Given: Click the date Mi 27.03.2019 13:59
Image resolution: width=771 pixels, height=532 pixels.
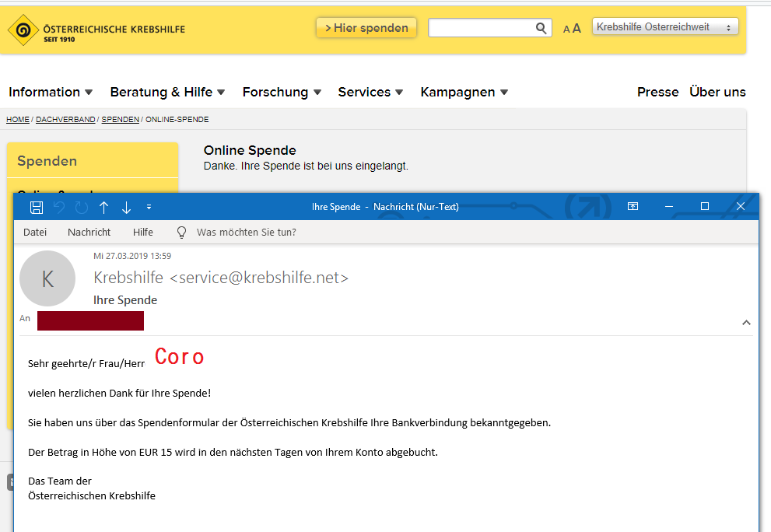Looking at the screenshot, I should pos(132,256).
